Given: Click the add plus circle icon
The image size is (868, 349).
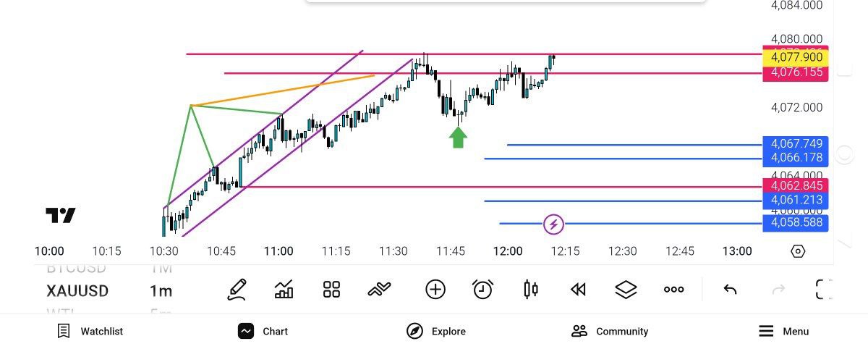Looking at the screenshot, I should [x=435, y=290].
